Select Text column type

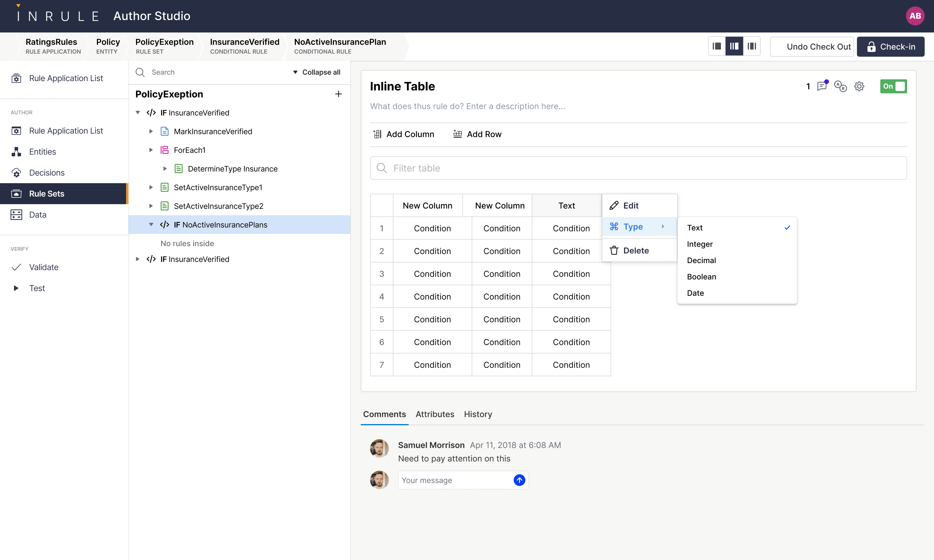(x=737, y=228)
